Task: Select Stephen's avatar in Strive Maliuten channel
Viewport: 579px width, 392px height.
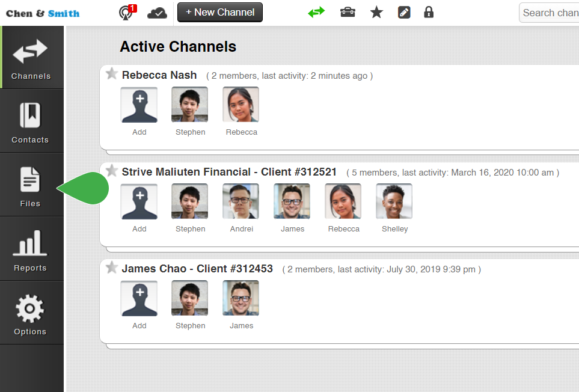Action: 190,201
